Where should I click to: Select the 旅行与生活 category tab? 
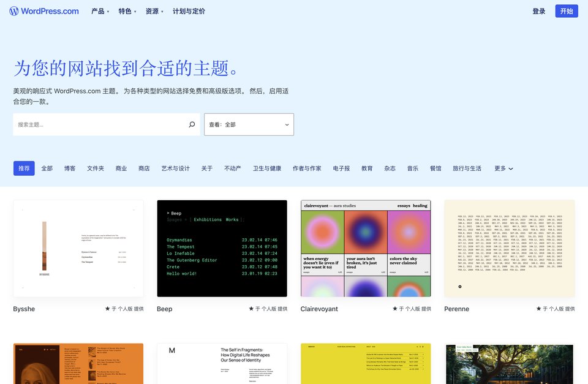pos(467,168)
